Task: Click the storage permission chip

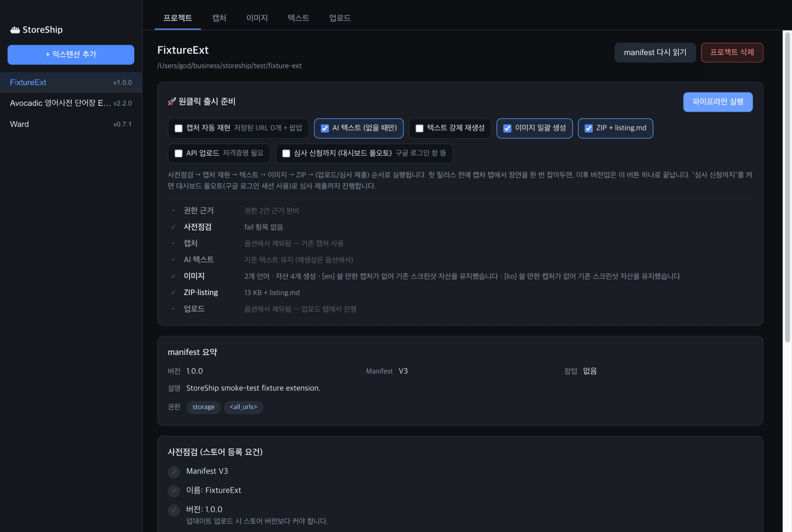Action: pos(203,407)
